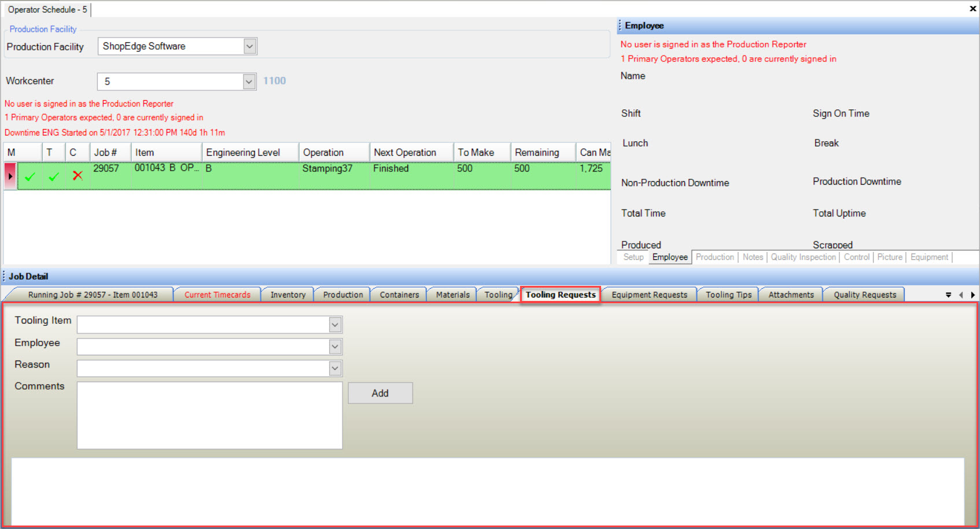Open the Notes tab in the right panel
This screenshot has width=980, height=529.
[x=753, y=257]
